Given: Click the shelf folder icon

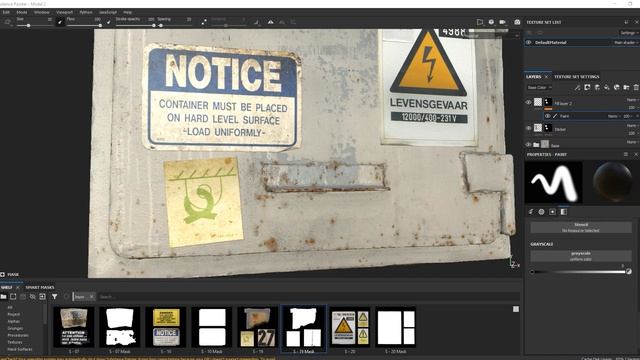Looking at the screenshot, I should point(4,297).
